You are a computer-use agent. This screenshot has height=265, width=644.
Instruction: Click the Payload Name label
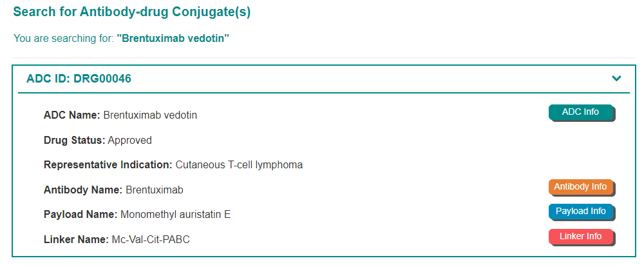coord(80,214)
